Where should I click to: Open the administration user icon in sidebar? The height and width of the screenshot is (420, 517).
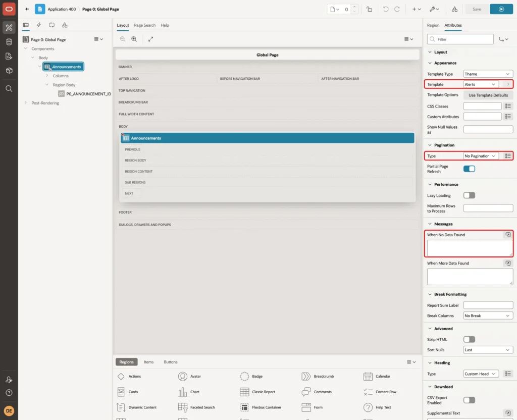pos(9,380)
